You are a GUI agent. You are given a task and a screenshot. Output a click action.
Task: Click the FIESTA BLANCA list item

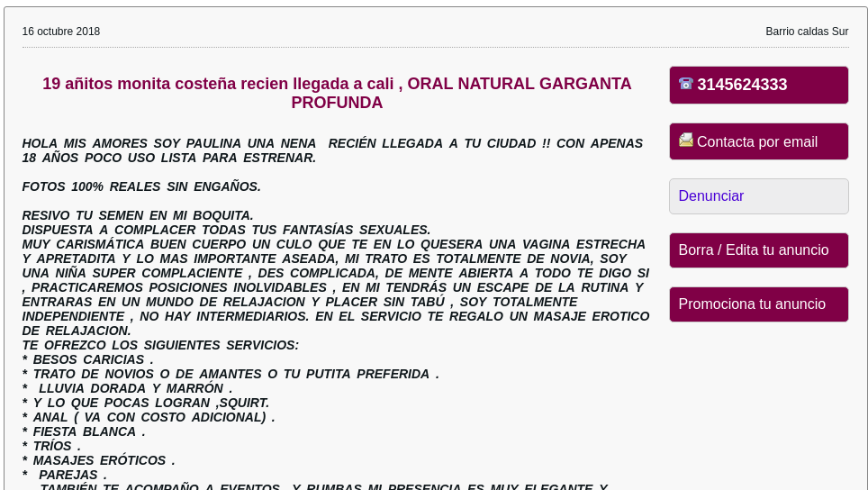pos(84,431)
